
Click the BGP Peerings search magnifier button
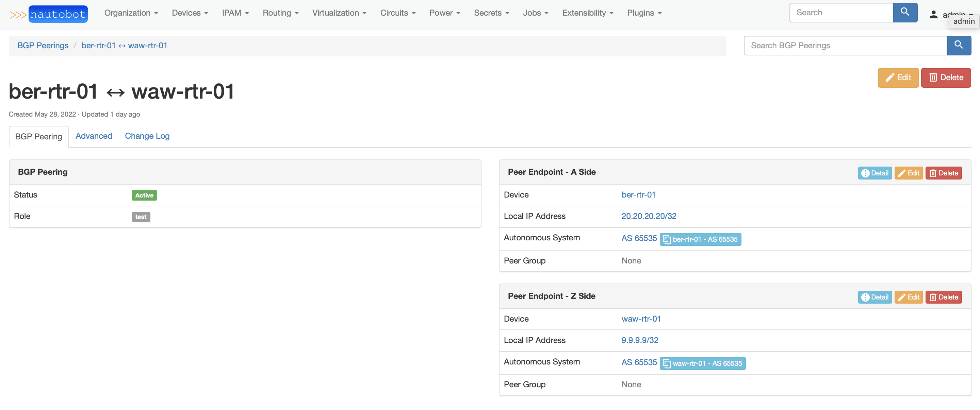958,45
